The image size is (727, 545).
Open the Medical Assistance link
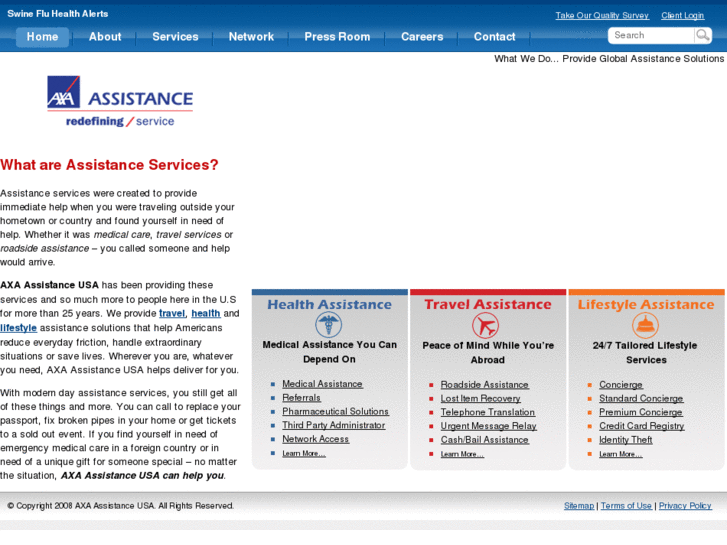(x=323, y=384)
